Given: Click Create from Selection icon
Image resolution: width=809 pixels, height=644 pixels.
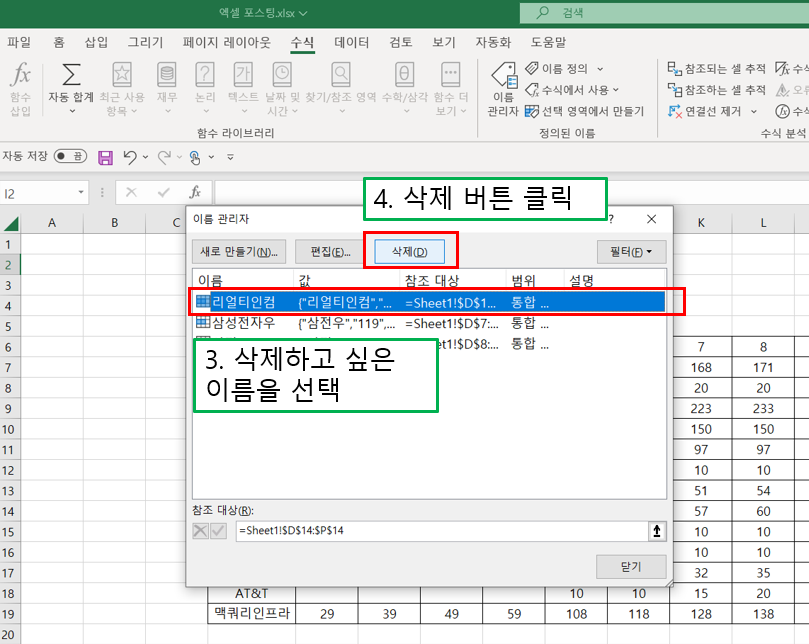Looking at the screenshot, I should tap(531, 111).
